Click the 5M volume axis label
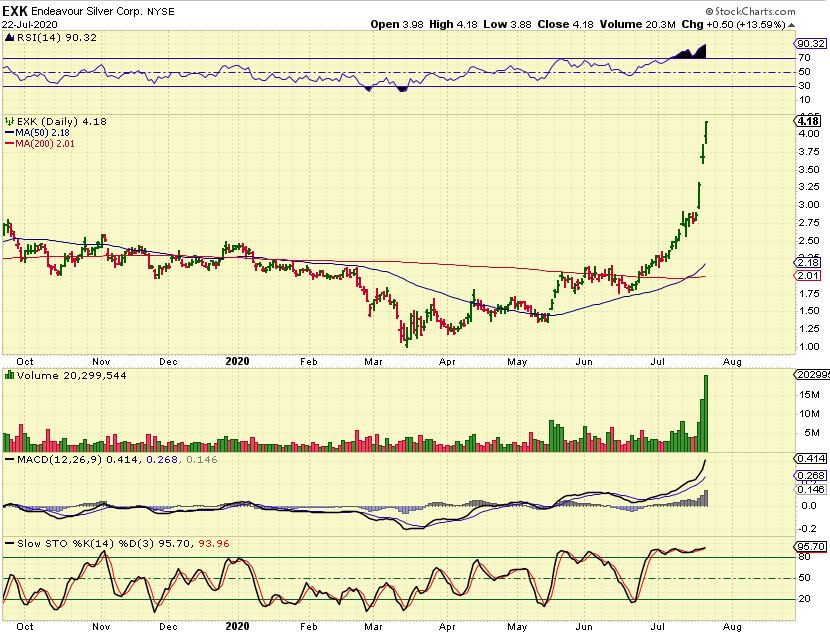830x640 pixels. point(812,433)
